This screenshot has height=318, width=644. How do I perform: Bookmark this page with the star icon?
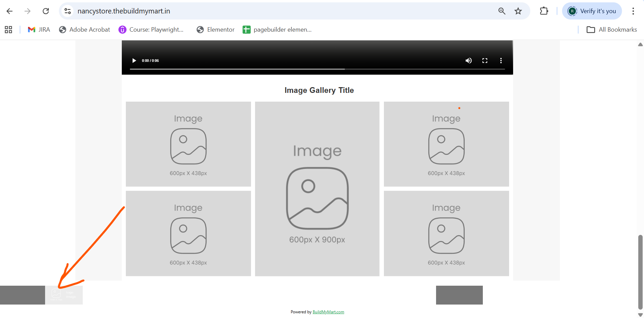tap(518, 11)
